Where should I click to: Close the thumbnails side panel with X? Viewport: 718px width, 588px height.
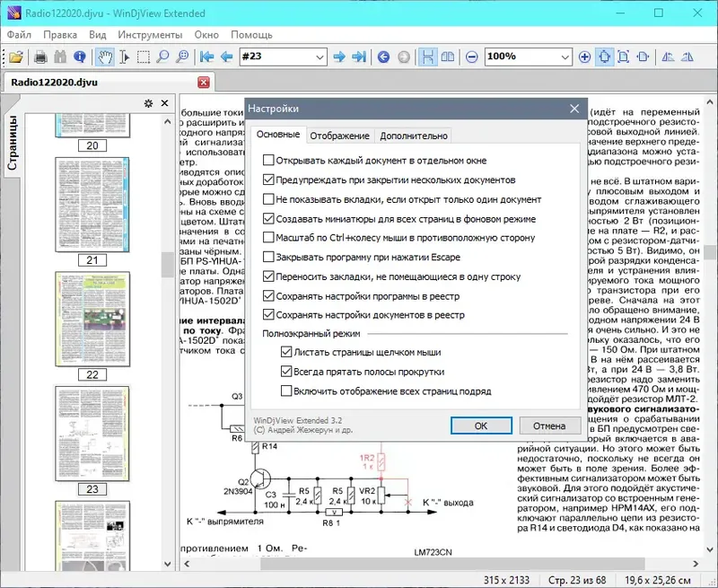(x=165, y=103)
